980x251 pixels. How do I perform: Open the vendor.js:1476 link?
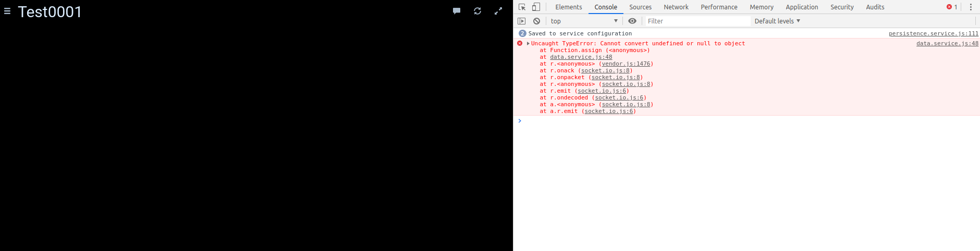pyautogui.click(x=626, y=64)
